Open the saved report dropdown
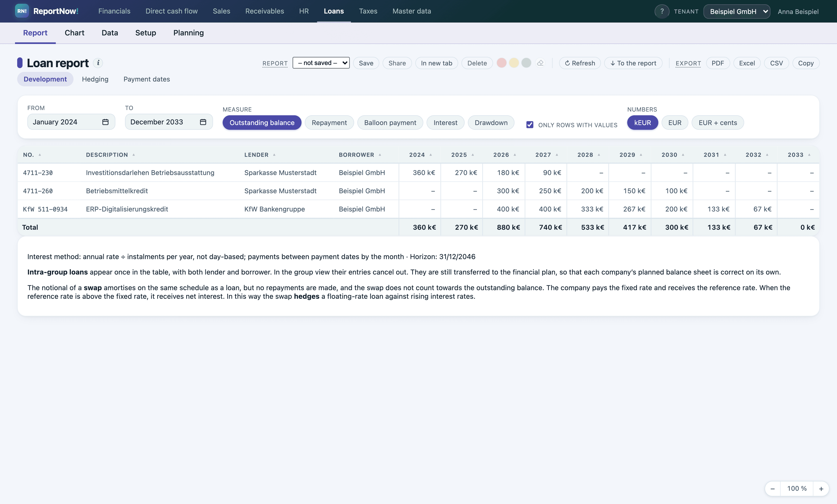837x504 pixels. tap(321, 63)
